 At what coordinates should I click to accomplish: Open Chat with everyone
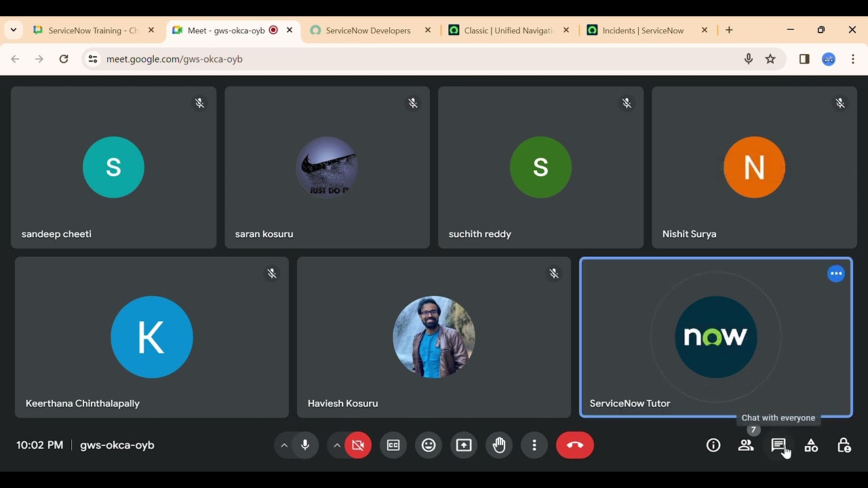coord(778,445)
